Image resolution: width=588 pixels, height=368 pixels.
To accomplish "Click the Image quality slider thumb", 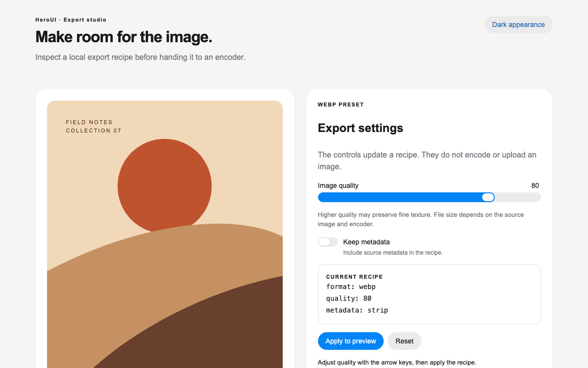I will pyautogui.click(x=488, y=197).
